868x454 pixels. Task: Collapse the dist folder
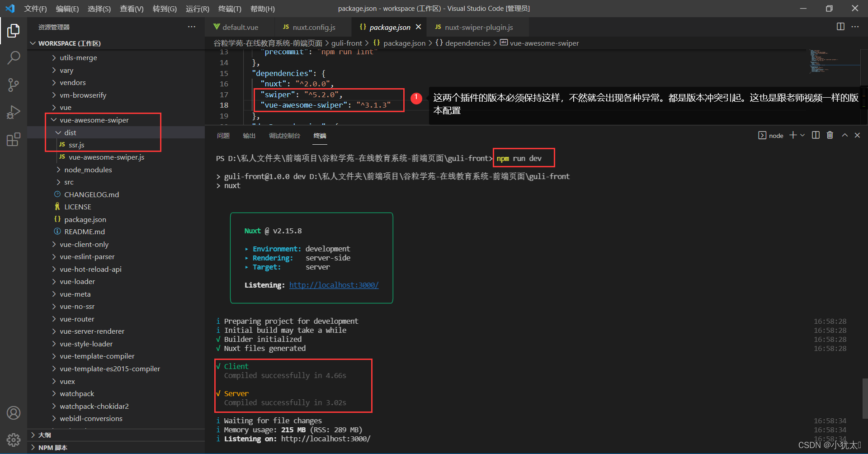(x=116, y=132)
